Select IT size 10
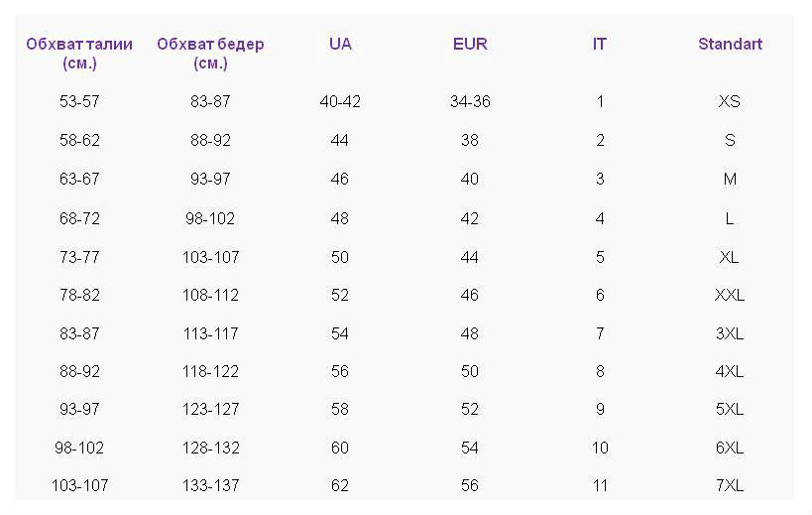This screenshot has height=515, width=812. click(600, 448)
